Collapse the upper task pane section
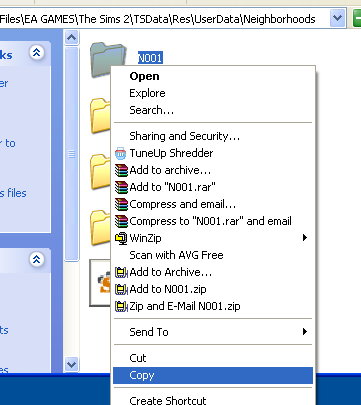The height and width of the screenshot is (405, 361). click(37, 52)
